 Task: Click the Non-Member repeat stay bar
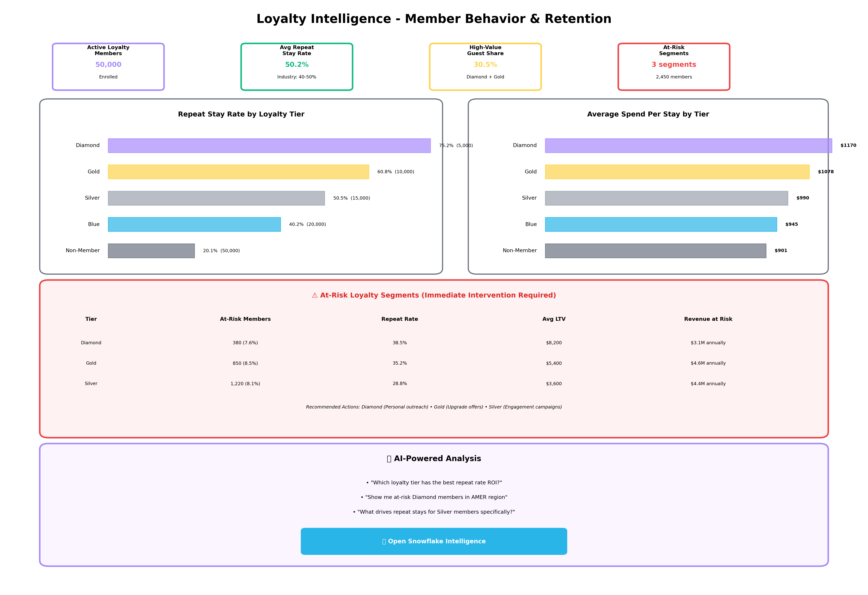tap(151, 251)
